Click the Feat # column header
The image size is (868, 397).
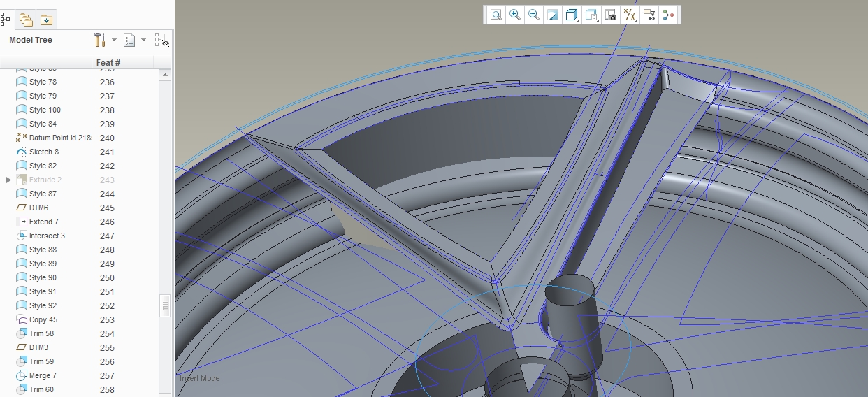108,62
